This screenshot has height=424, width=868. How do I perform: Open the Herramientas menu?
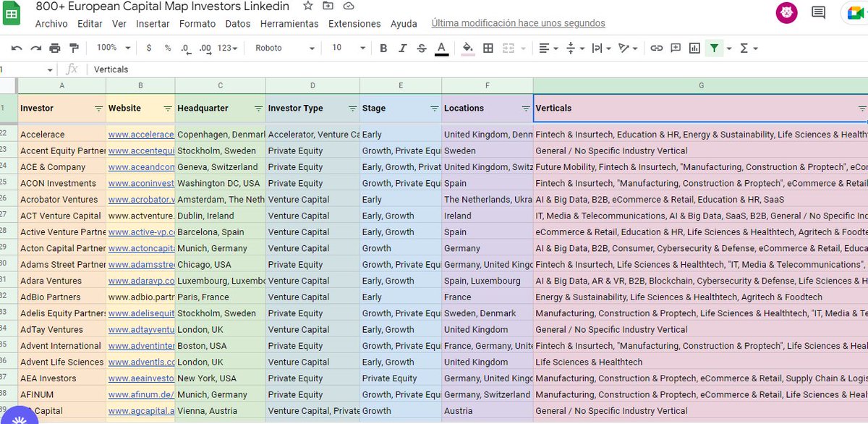click(289, 24)
